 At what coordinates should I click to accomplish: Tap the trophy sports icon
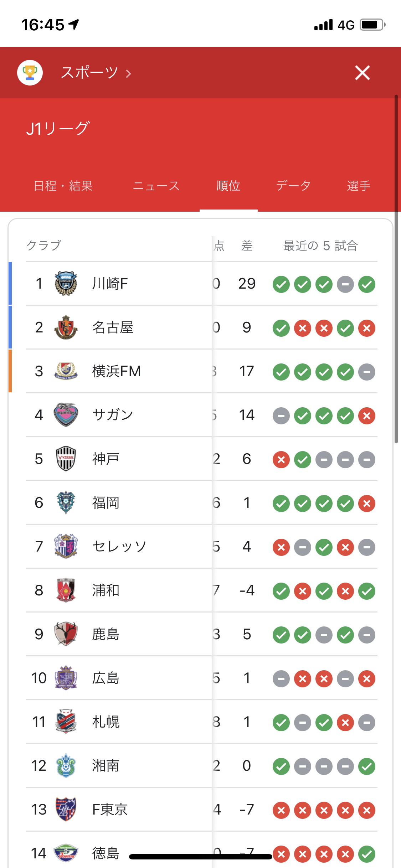pos(30,73)
